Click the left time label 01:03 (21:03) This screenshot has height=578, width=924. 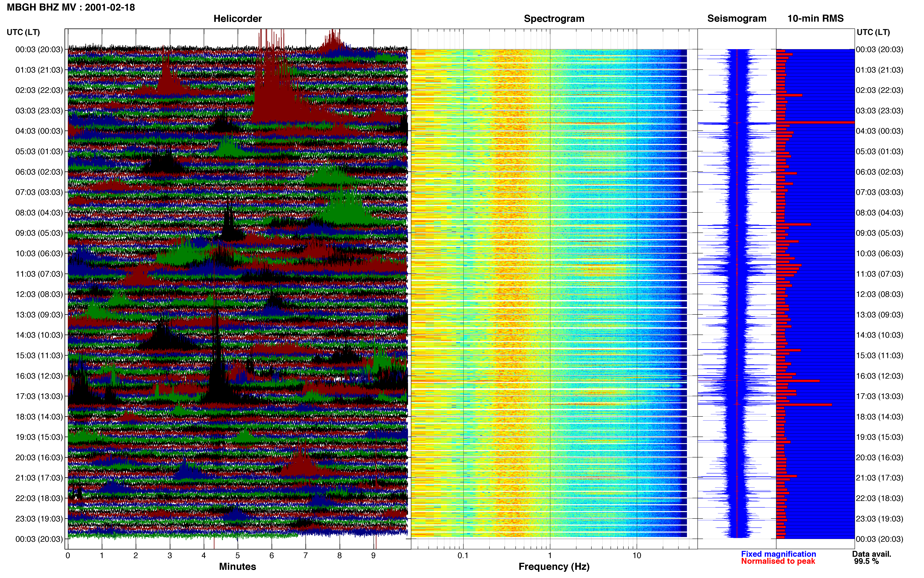39,70
